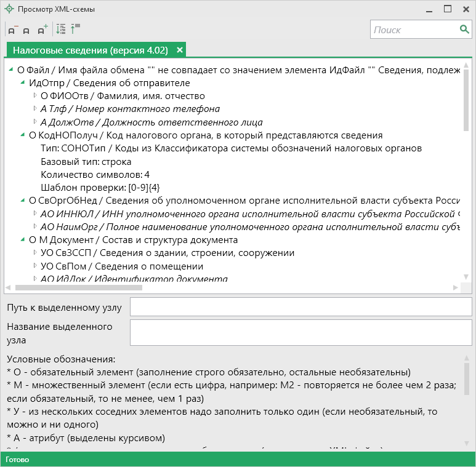Increase font size with A+ icon

42,30
